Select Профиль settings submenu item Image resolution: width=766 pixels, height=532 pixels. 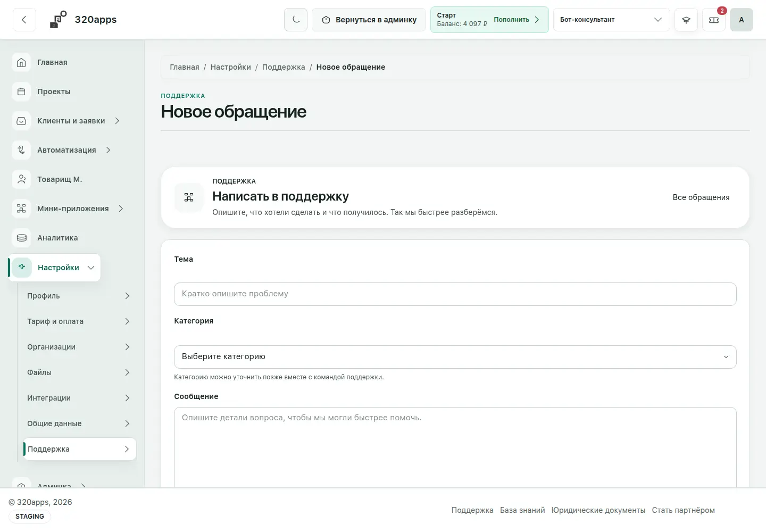tap(79, 296)
